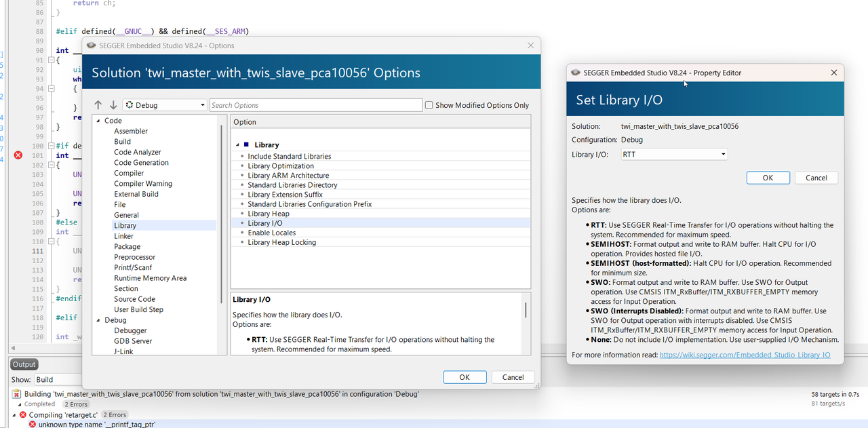Select GDB Server under Debug node

tap(133, 341)
